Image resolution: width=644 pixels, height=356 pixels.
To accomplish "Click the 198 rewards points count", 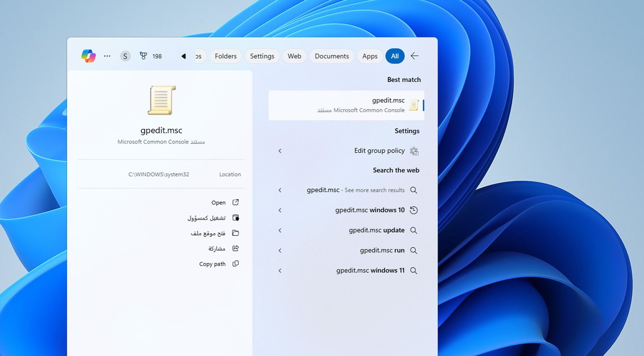I will click(x=157, y=56).
